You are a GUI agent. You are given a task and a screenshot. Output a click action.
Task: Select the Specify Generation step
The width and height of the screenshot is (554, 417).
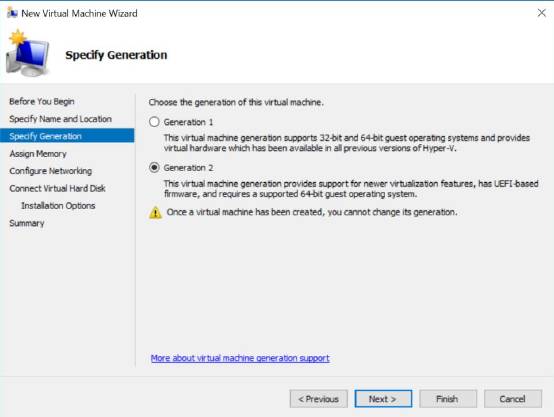67,136
